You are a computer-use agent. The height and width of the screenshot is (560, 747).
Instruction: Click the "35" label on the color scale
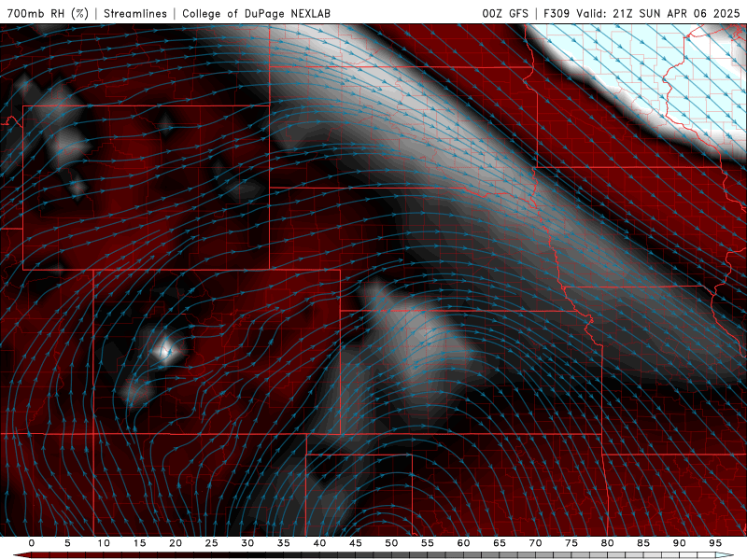(284, 543)
